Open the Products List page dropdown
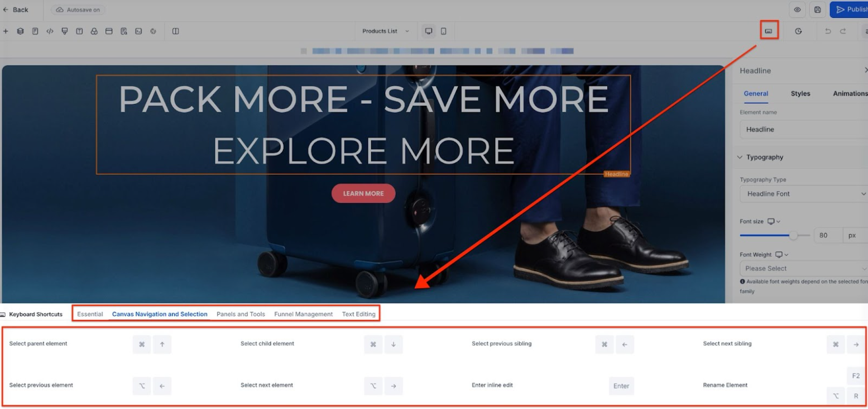The image size is (868, 409). tap(385, 31)
